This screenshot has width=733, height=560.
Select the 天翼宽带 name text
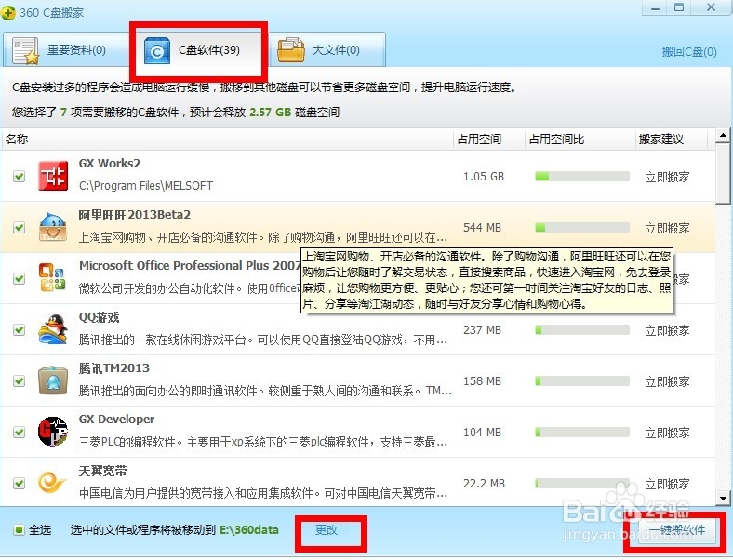[x=103, y=471]
